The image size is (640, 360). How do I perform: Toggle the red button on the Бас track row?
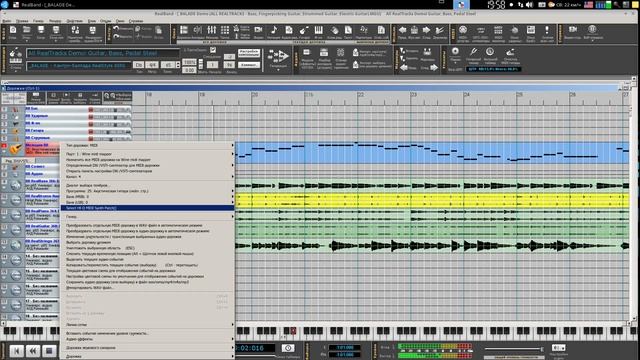(x=91, y=109)
